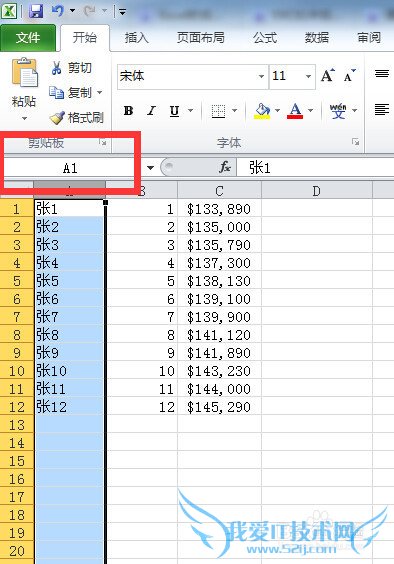Increase font size with the large A
Image resolution: width=394 pixels, height=564 pixels.
point(328,76)
